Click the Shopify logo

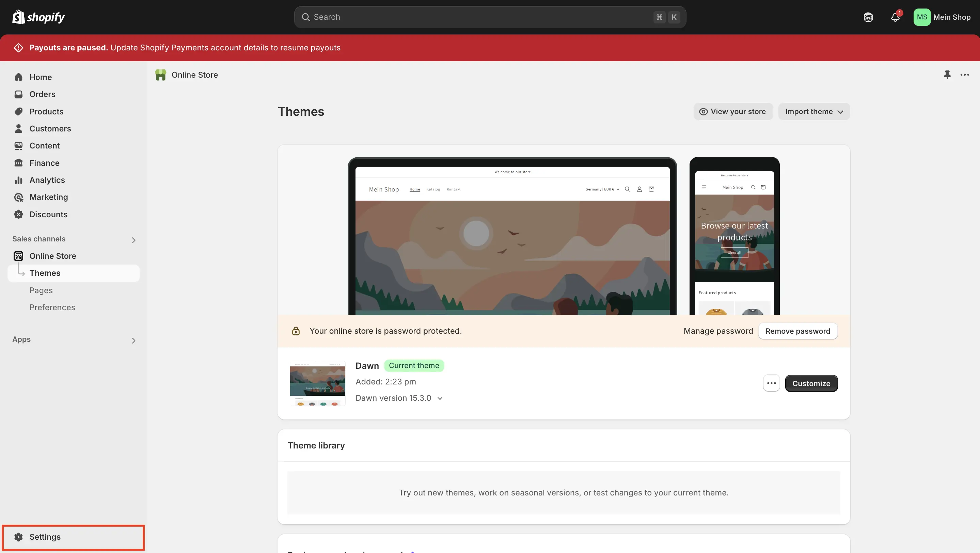38,17
